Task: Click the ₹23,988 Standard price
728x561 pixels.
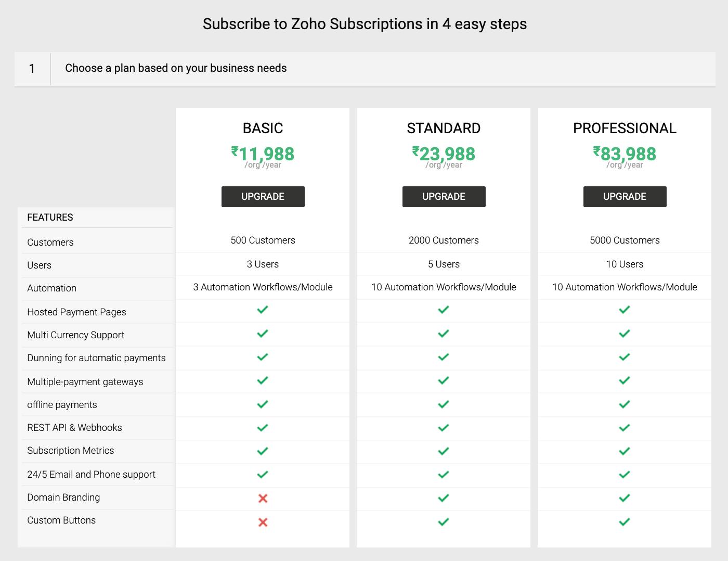Action: (444, 154)
